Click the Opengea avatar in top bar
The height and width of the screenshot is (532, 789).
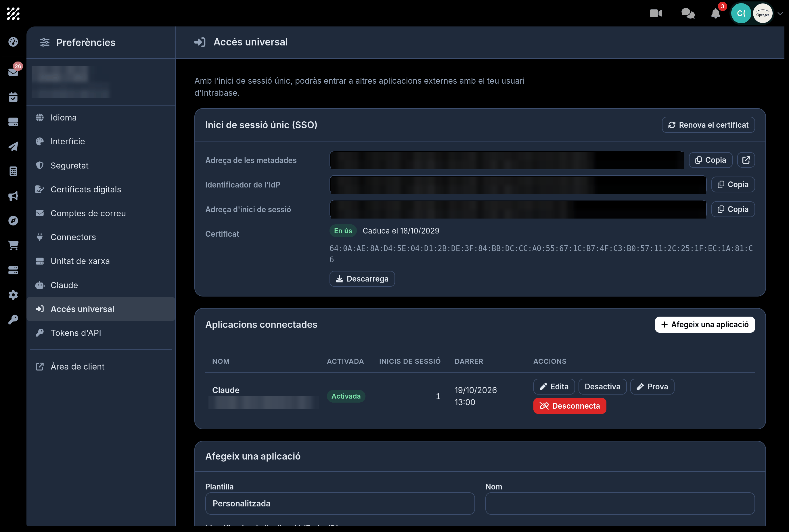pos(762,14)
